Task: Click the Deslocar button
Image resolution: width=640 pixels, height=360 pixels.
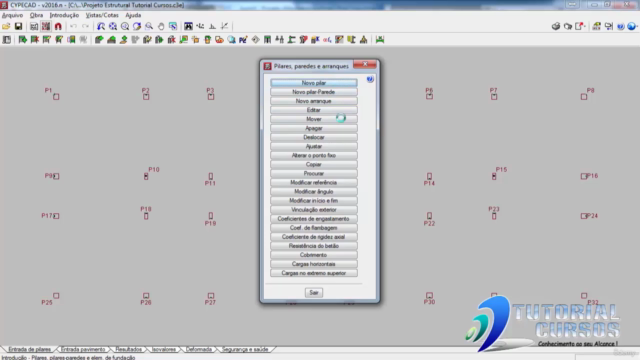Action: [313, 137]
